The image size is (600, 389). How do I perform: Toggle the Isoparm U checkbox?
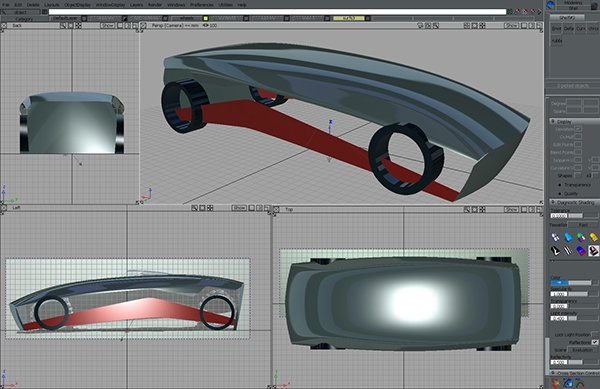pyautogui.click(x=578, y=160)
